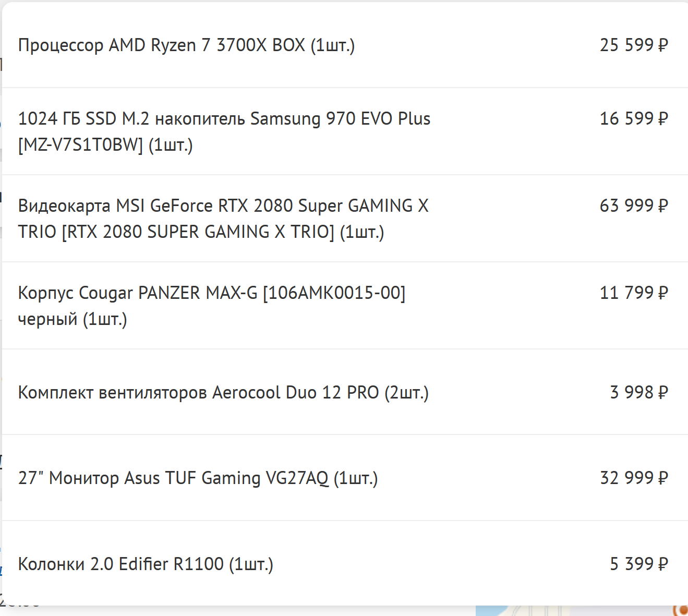
Task: Select the Samsung 970 EVO Plus SSD entry
Action: click(x=224, y=119)
